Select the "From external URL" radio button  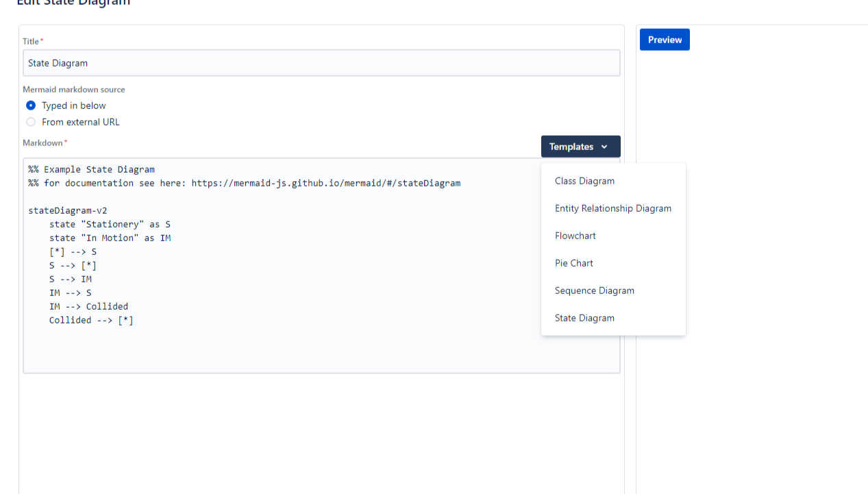[x=31, y=122]
